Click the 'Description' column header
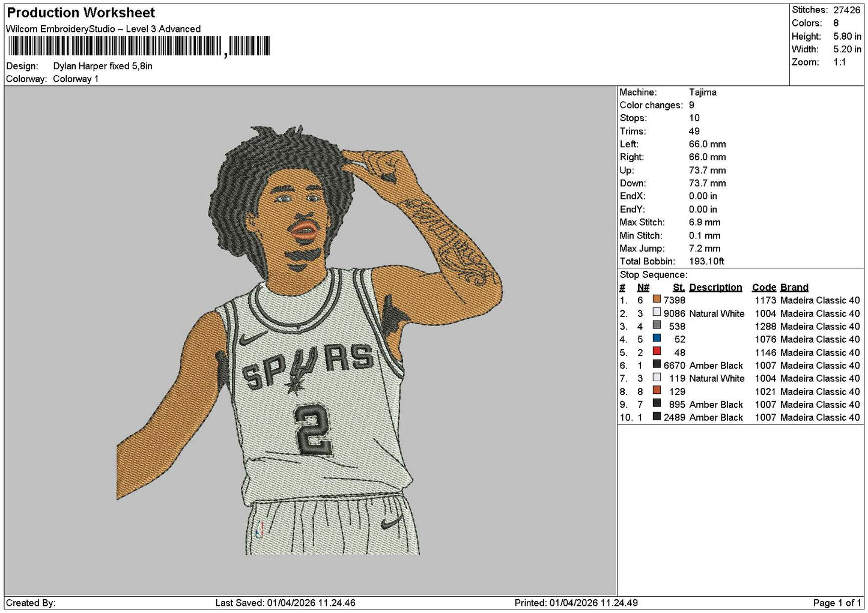The width and height of the screenshot is (868, 613). [x=715, y=287]
